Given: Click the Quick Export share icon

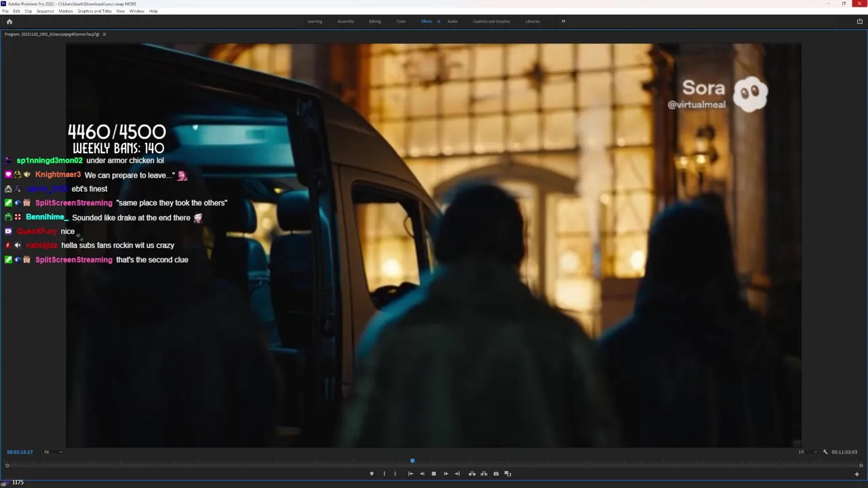Looking at the screenshot, I should (860, 21).
